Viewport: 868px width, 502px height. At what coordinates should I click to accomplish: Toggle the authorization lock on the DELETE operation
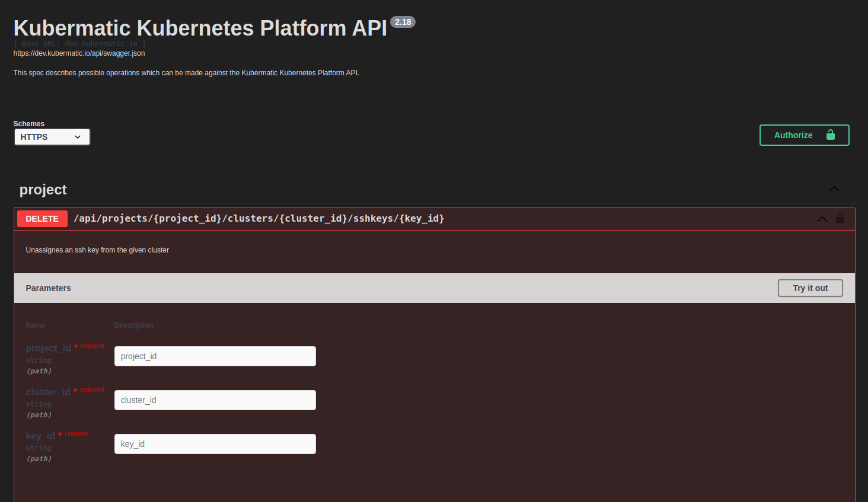tap(840, 218)
